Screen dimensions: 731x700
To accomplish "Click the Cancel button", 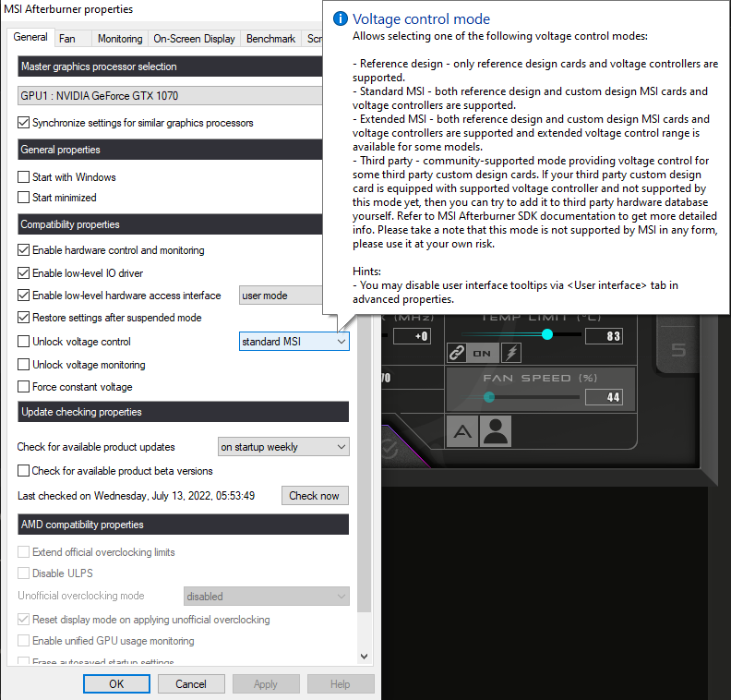I will pos(191,683).
